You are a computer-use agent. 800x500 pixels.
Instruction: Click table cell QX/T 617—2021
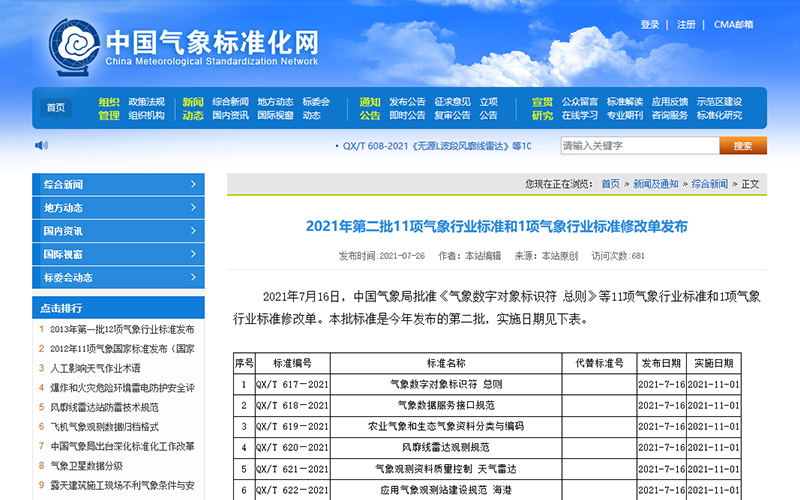pos(292,384)
